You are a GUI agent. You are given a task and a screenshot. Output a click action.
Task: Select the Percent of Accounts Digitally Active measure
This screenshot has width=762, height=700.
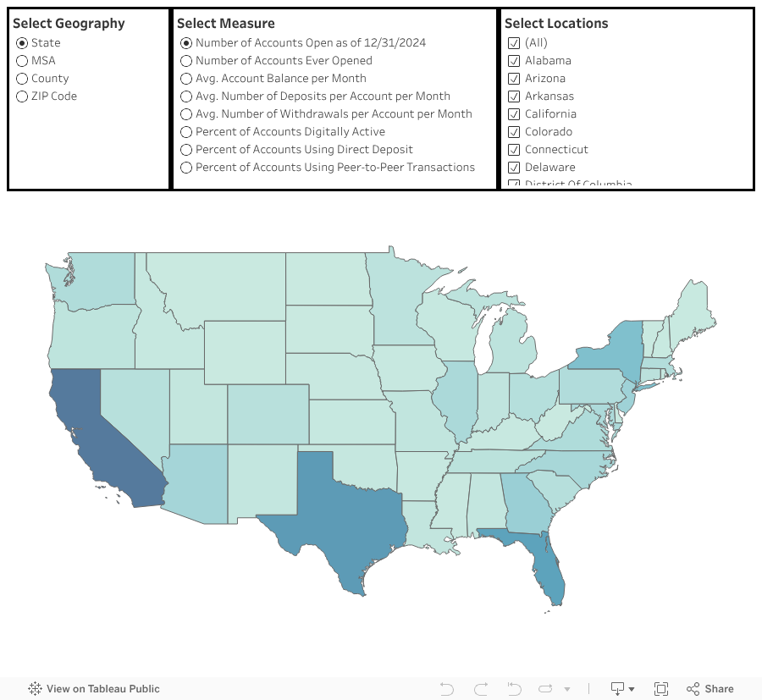coord(186,131)
